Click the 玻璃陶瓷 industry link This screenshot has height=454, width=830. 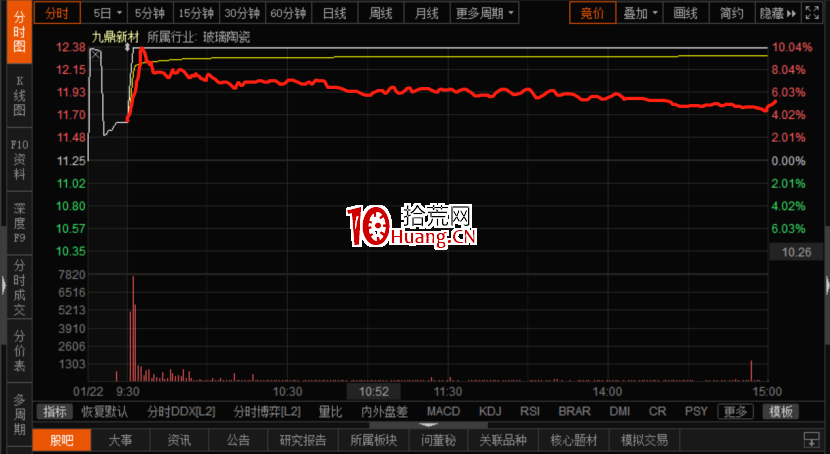pos(226,36)
